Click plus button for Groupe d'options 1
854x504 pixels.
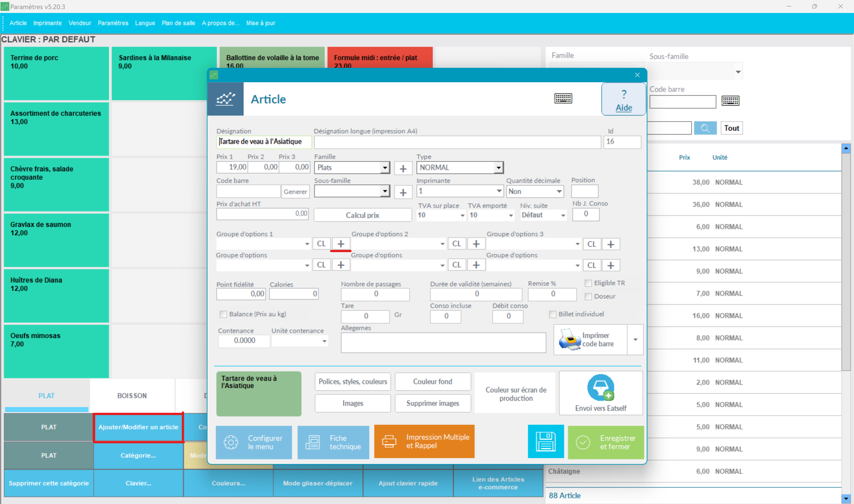click(x=341, y=243)
